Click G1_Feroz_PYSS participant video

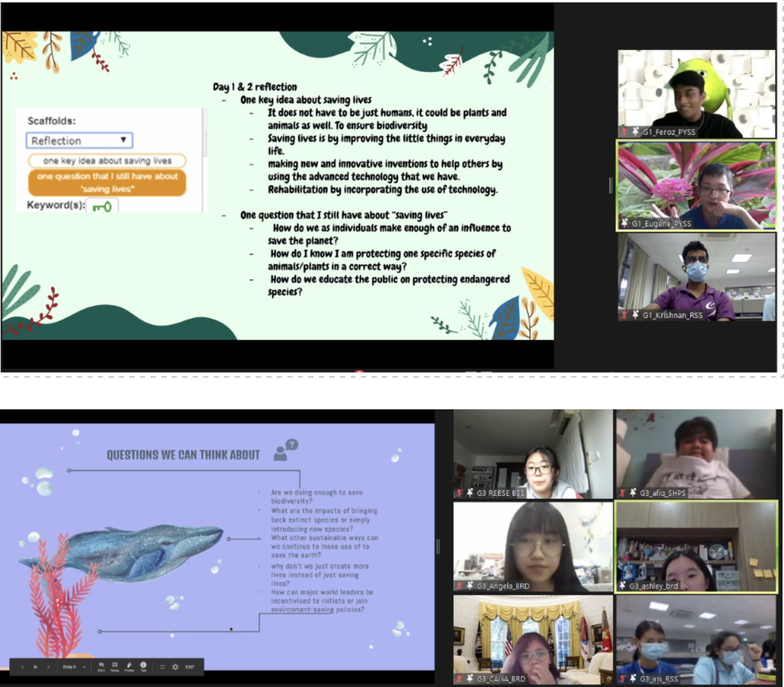click(696, 93)
